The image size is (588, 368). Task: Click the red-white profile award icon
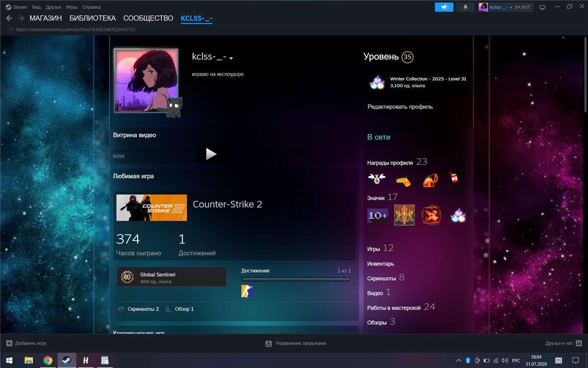point(454,178)
